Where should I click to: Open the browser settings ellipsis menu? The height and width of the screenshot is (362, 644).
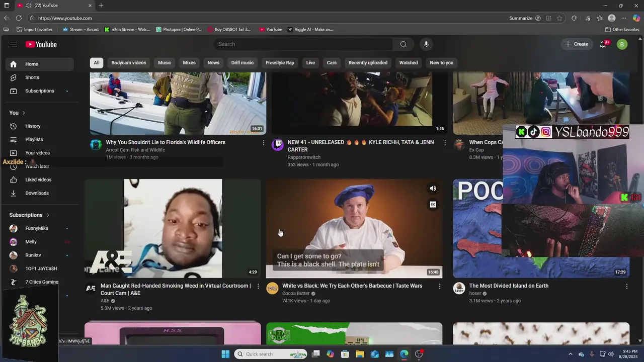pyautogui.click(x=624, y=18)
